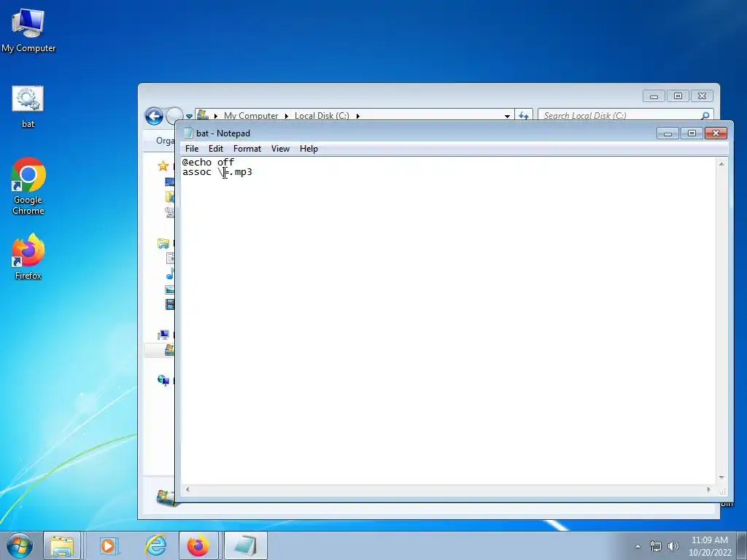Open Explorer's recent pages dropdown arrow
The image size is (747, 560).
189,116
